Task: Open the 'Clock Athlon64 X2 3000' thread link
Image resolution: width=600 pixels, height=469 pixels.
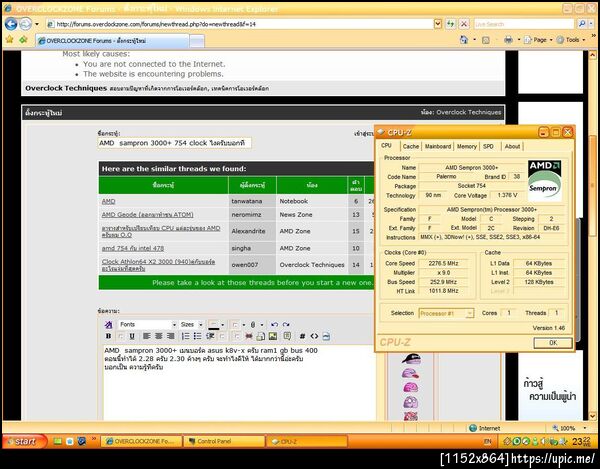Action: tap(158, 265)
